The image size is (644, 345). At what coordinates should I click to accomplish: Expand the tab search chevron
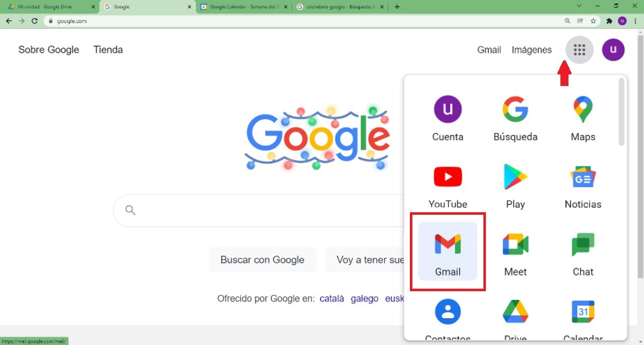tap(580, 6)
